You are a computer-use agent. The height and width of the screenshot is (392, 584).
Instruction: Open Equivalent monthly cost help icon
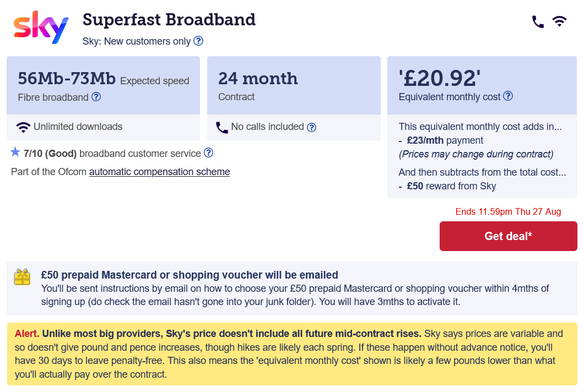508,96
